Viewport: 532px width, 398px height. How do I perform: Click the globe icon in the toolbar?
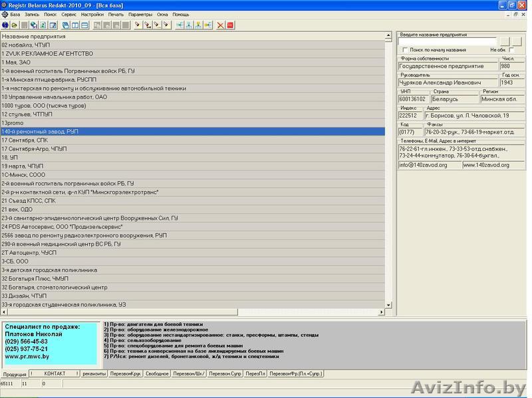tap(5, 25)
